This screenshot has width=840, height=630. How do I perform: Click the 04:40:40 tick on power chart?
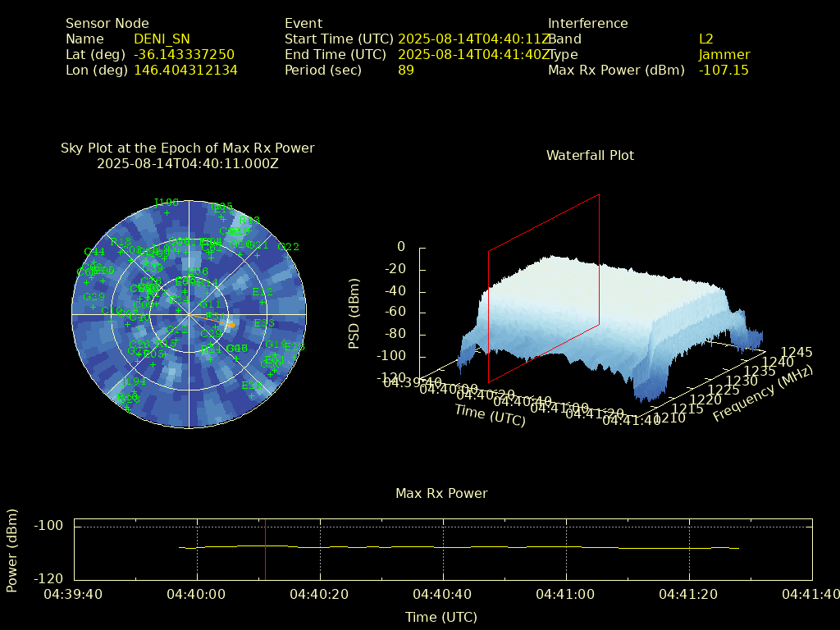click(443, 593)
